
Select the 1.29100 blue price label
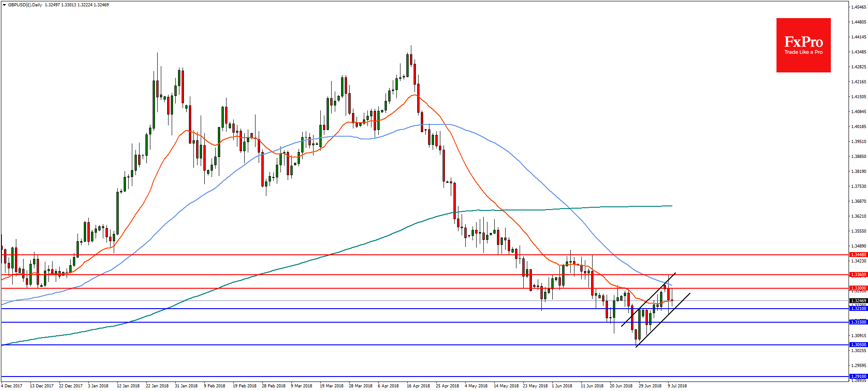click(x=858, y=377)
